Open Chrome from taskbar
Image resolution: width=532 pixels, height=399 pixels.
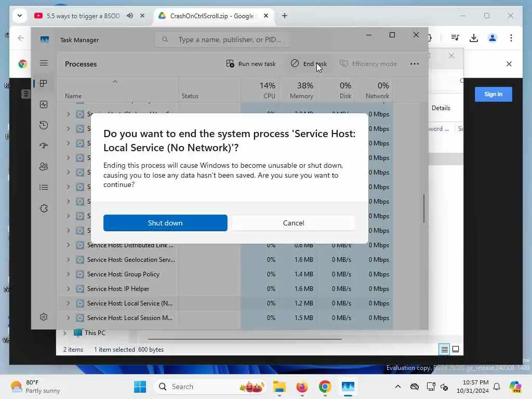click(325, 387)
